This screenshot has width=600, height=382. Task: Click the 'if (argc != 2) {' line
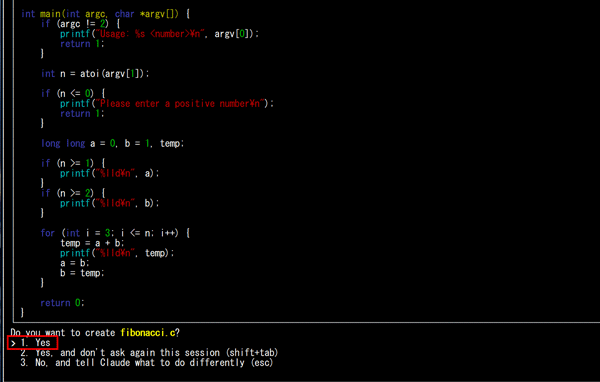tap(80, 24)
